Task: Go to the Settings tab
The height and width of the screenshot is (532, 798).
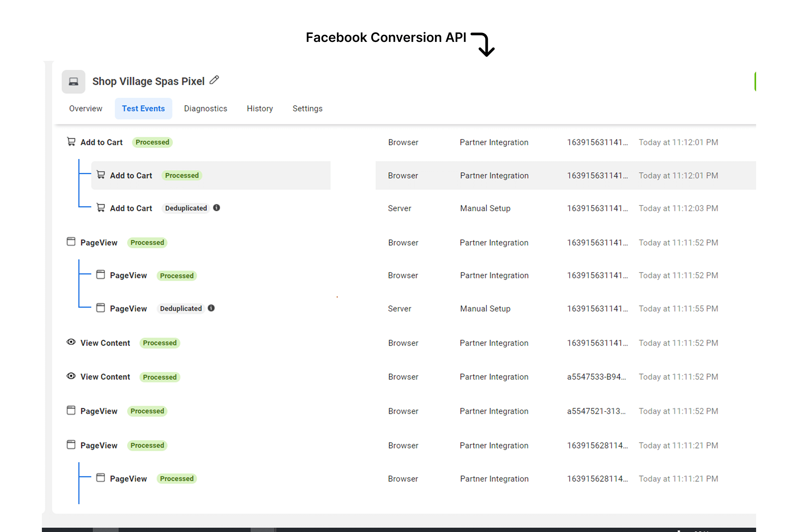Action: point(307,109)
